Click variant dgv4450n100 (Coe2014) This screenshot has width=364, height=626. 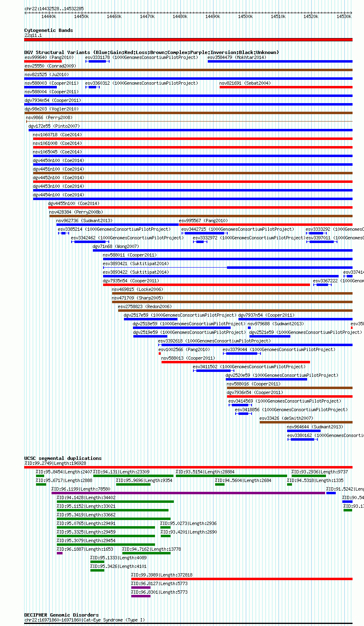click(x=193, y=164)
